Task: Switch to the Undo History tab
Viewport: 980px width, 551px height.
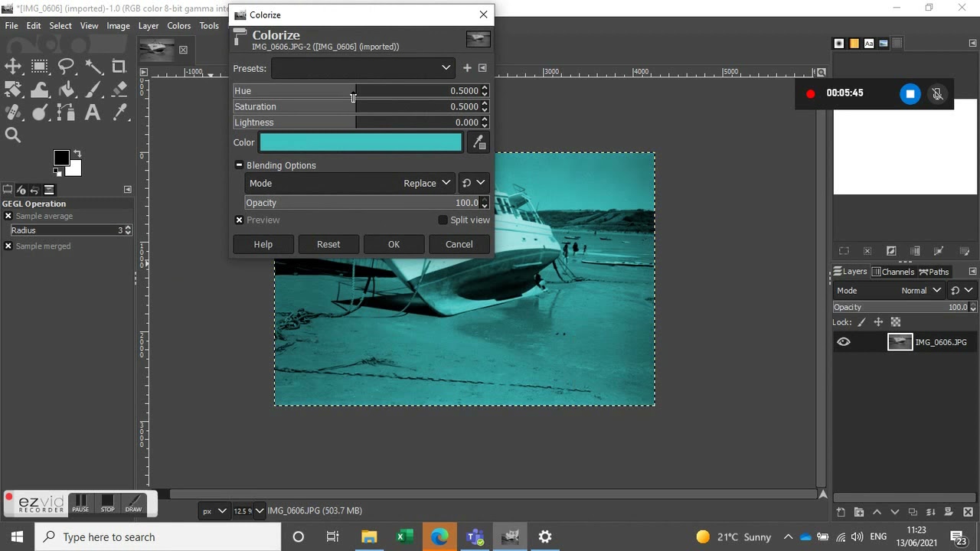Action: coord(35,190)
